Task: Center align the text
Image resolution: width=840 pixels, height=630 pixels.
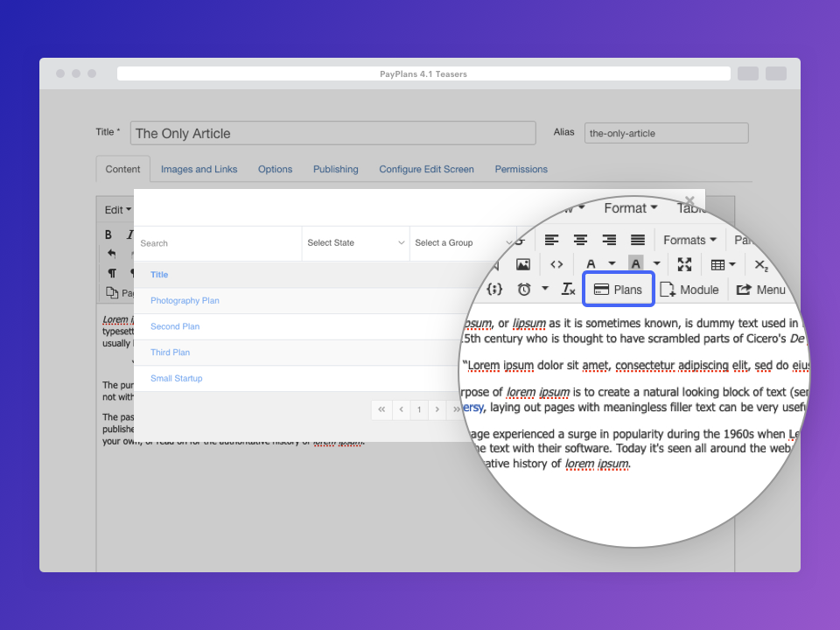Action: [x=580, y=240]
